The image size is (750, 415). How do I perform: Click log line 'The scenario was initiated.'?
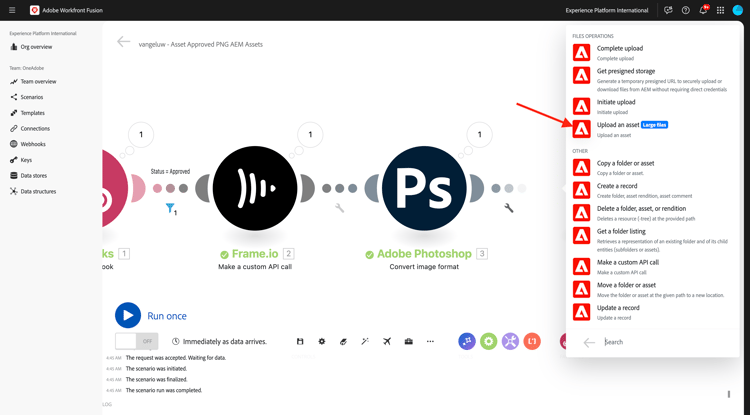pyautogui.click(x=156, y=369)
